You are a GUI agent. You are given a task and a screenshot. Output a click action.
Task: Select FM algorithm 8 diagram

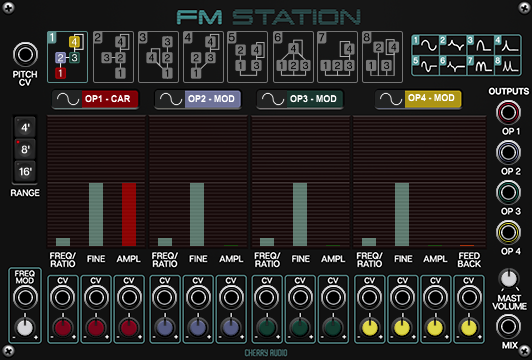pyautogui.click(x=382, y=57)
